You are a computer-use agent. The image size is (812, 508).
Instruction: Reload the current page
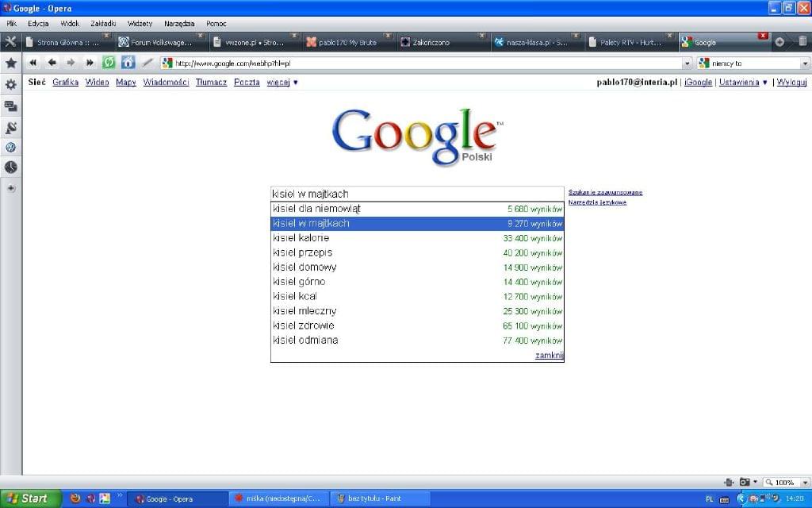109,63
